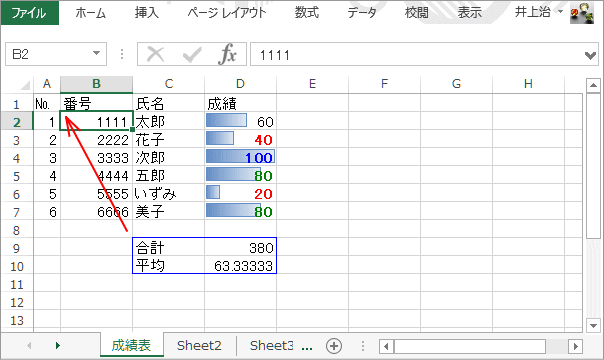Click the formula bar enter checkmark icon
604x360 pixels.
192,54
